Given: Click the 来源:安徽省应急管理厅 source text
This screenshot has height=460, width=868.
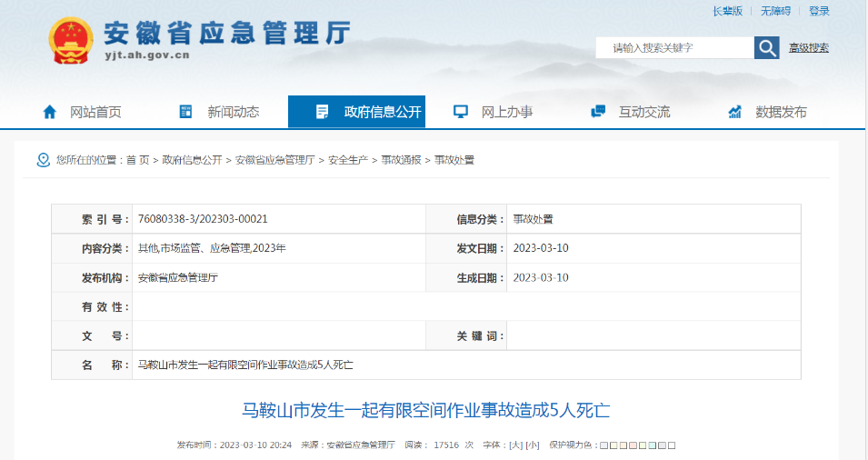Looking at the screenshot, I should 347,445.
